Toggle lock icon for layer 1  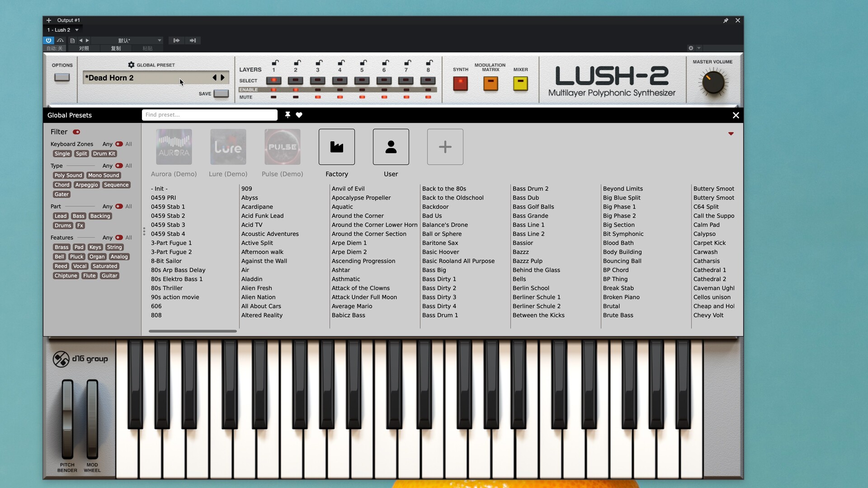click(275, 63)
